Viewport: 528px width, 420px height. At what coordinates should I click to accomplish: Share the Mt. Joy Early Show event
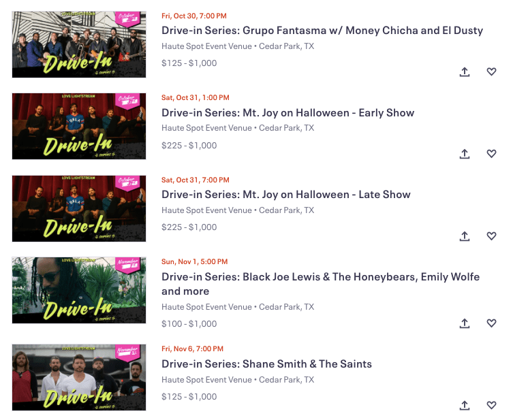coord(465,154)
